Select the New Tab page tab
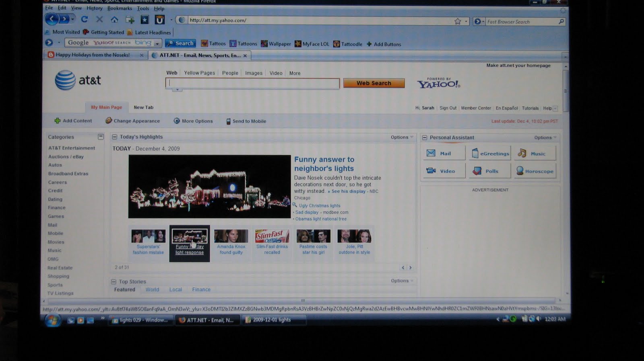This screenshot has height=361, width=644. pyautogui.click(x=144, y=107)
